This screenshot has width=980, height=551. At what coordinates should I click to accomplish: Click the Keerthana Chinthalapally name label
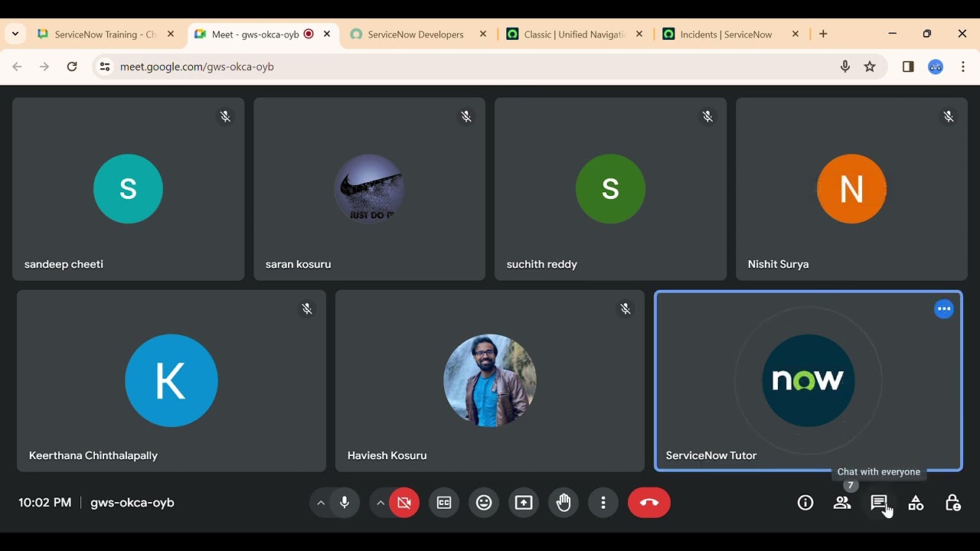[x=93, y=455]
